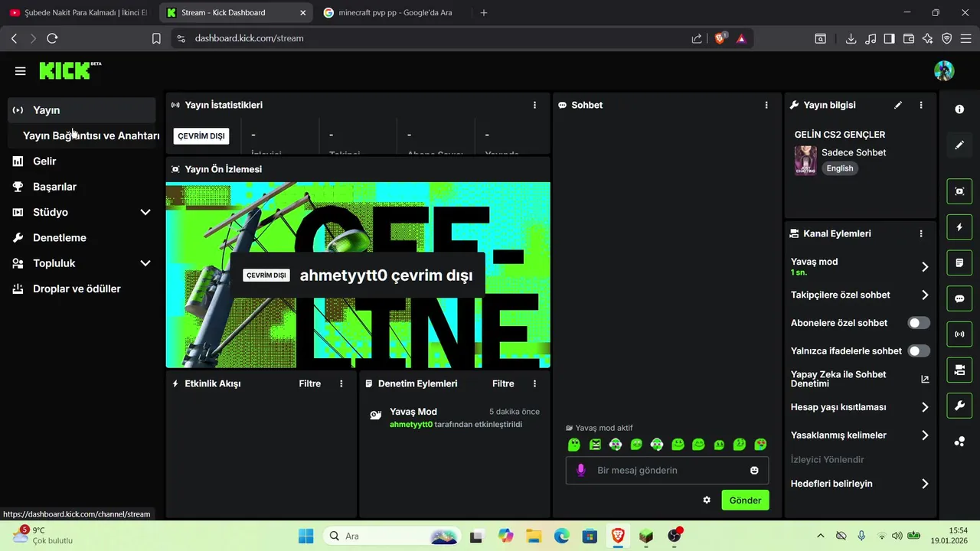
Task: Open a new browser tab
Action: tap(483, 13)
